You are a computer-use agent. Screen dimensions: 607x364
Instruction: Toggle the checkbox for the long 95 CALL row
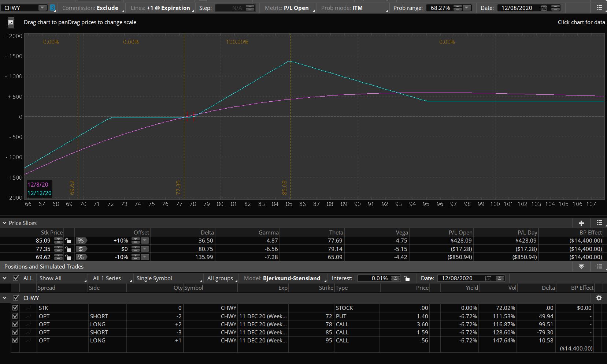point(15,340)
